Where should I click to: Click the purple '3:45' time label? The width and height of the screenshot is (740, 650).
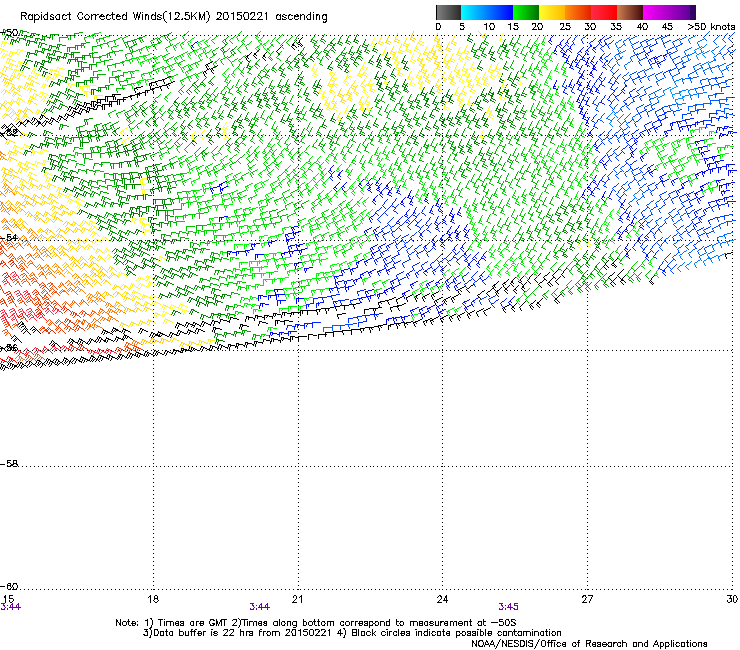508,607
